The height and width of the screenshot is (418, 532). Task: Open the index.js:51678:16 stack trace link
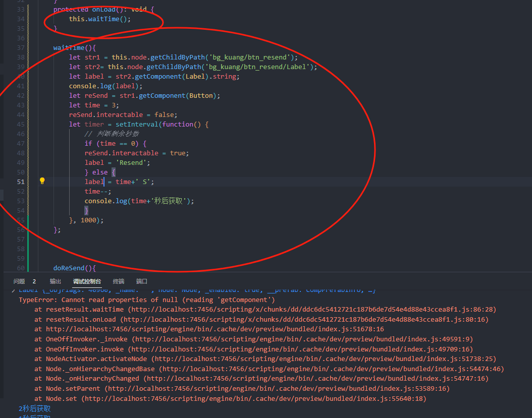pyautogui.click(x=215, y=329)
